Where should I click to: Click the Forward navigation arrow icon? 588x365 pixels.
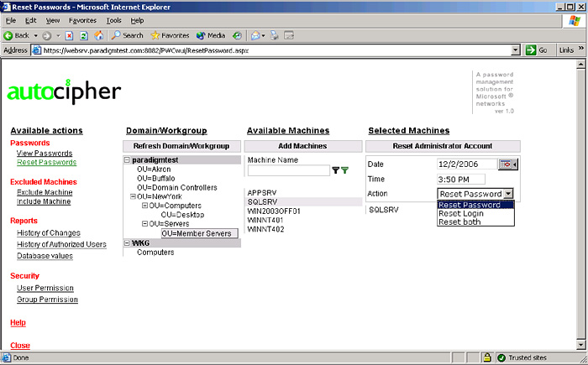[x=46, y=35]
